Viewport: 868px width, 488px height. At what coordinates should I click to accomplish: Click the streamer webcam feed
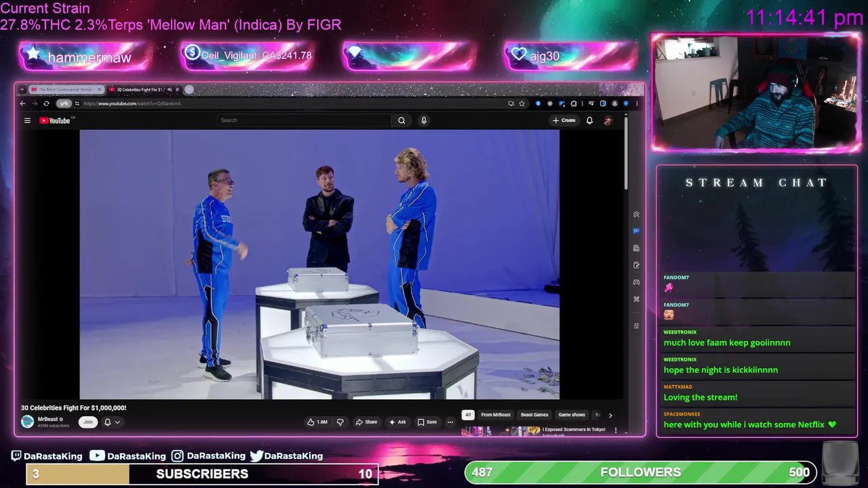point(755,92)
